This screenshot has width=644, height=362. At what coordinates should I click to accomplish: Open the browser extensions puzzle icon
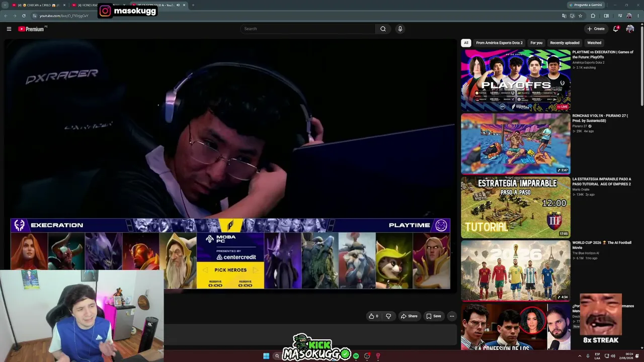click(x=593, y=16)
